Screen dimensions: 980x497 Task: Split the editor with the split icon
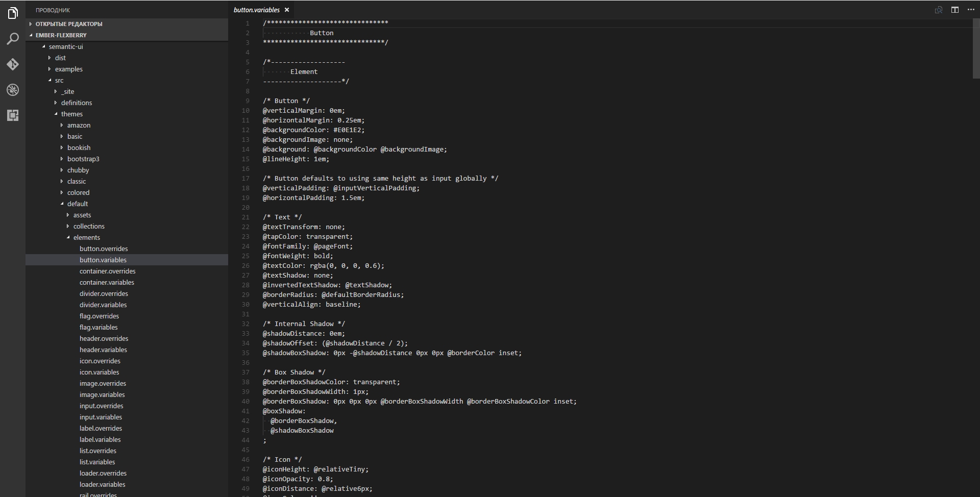954,10
